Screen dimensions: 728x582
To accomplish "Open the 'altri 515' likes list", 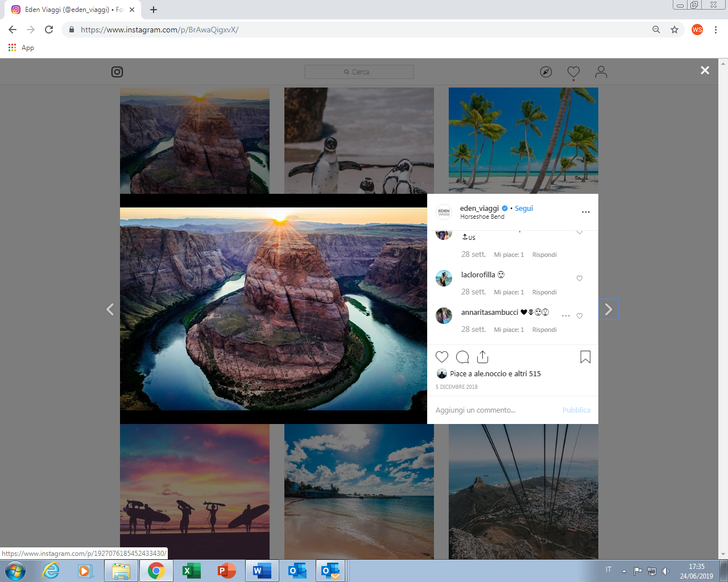I will coord(528,373).
